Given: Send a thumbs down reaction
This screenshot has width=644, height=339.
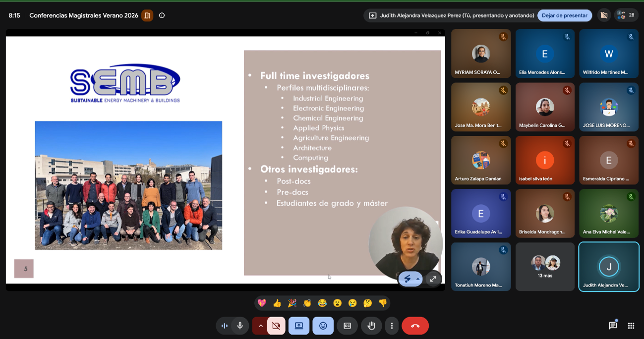Looking at the screenshot, I should pos(383,303).
